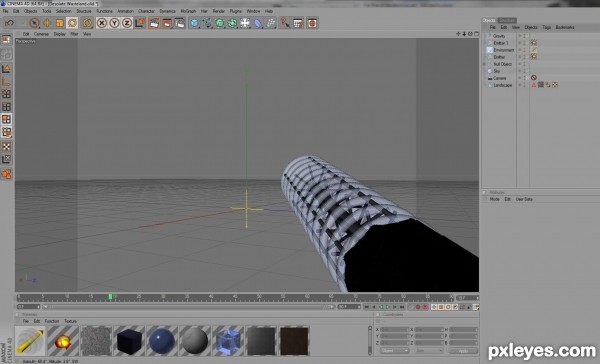Open the Animation menu
600x364 pixels.
(126, 11)
